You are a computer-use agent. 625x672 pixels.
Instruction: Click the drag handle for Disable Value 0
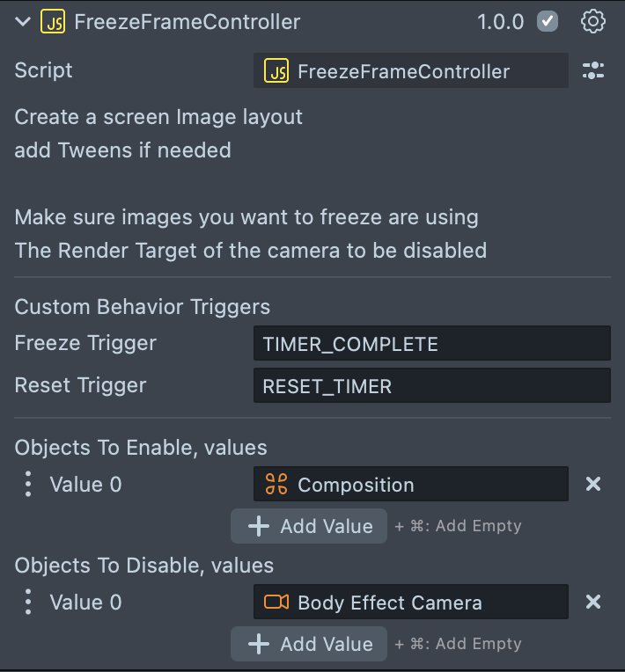point(28,602)
